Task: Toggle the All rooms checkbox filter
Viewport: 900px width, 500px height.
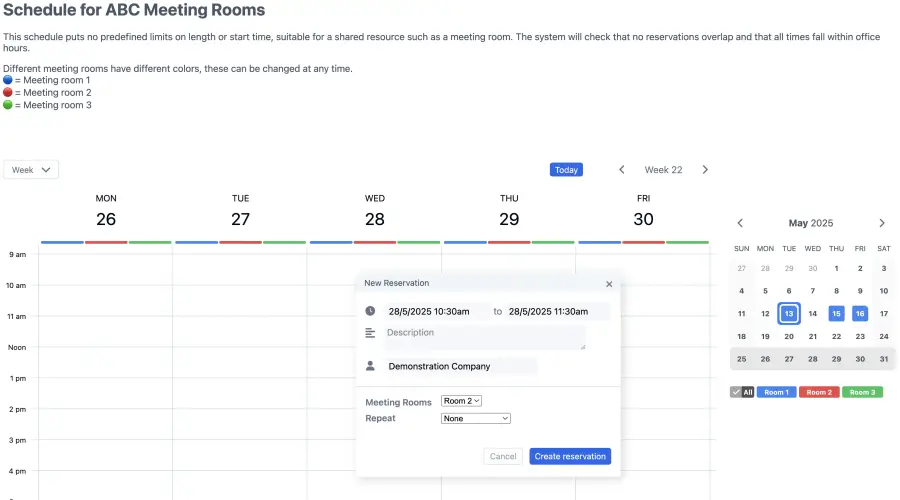Action: [x=742, y=392]
